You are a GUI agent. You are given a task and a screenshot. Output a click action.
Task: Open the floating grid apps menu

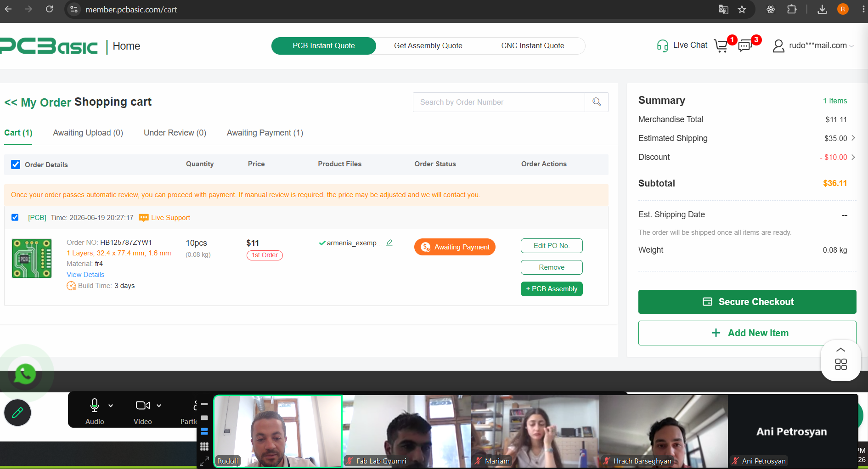(841, 364)
